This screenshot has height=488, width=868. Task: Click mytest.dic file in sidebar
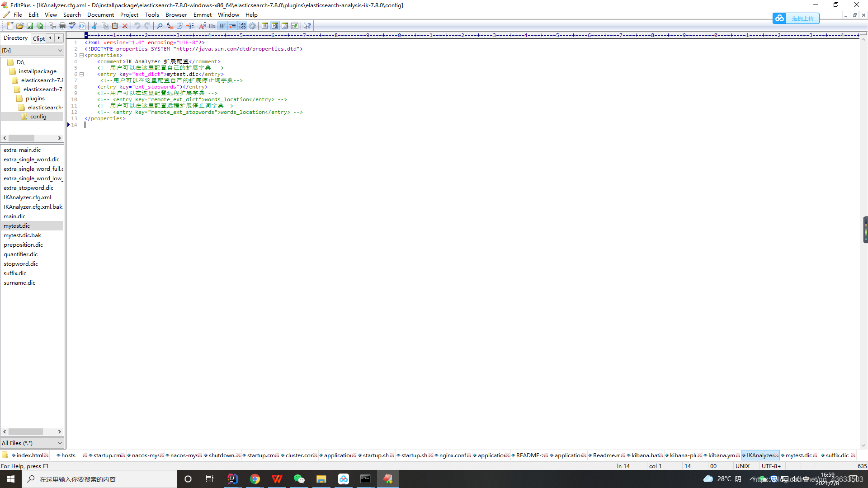(x=16, y=225)
